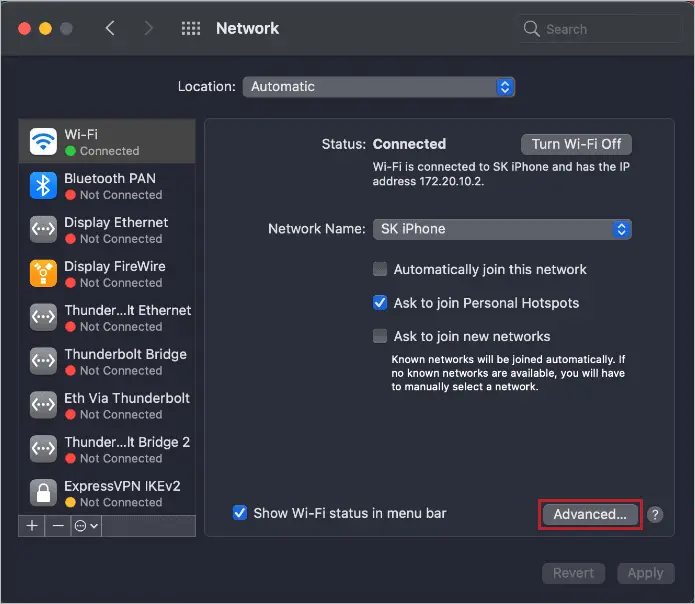
Task: Click the orange Display FireWire icon
Action: [43, 273]
